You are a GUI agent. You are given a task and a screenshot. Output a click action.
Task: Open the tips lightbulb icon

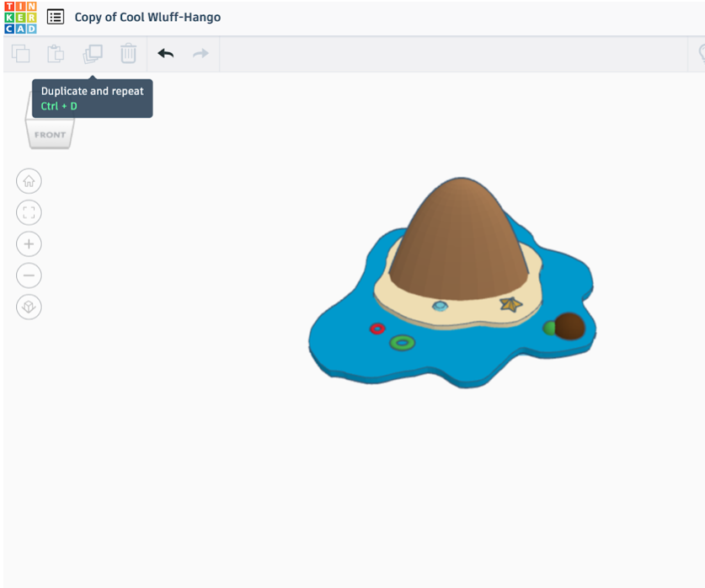tap(702, 53)
